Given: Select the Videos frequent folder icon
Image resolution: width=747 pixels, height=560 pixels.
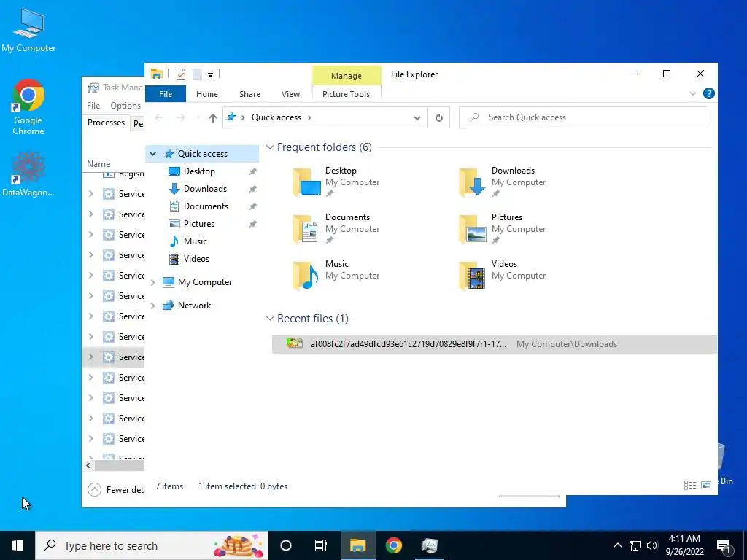Looking at the screenshot, I should click(x=472, y=275).
